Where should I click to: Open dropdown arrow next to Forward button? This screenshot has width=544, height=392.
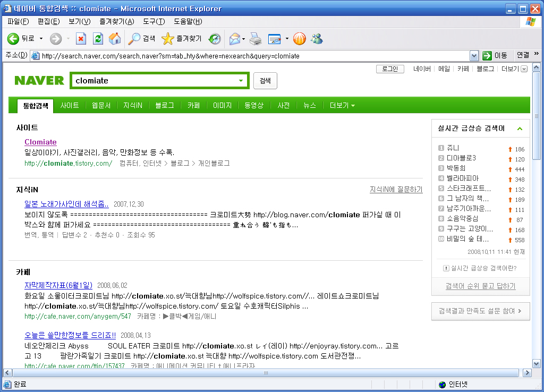pos(68,38)
